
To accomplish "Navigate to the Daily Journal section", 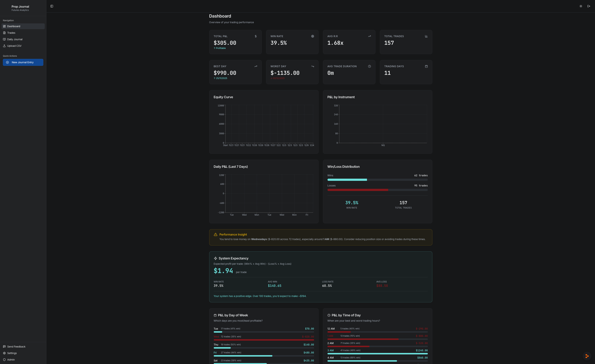I will tap(15, 39).
